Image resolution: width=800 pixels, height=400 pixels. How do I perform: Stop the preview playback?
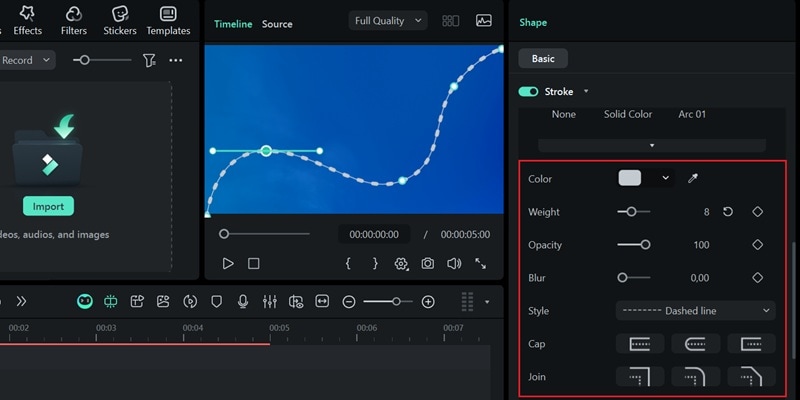254,263
